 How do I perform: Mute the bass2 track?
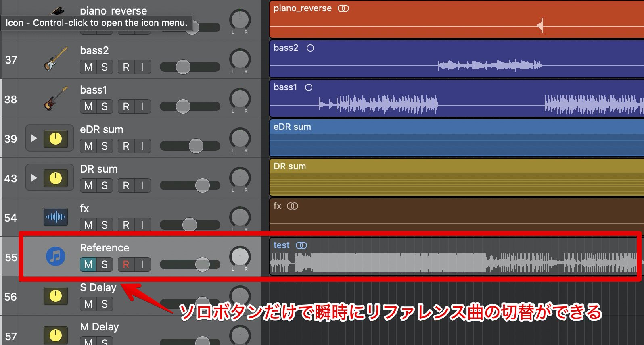[88, 67]
